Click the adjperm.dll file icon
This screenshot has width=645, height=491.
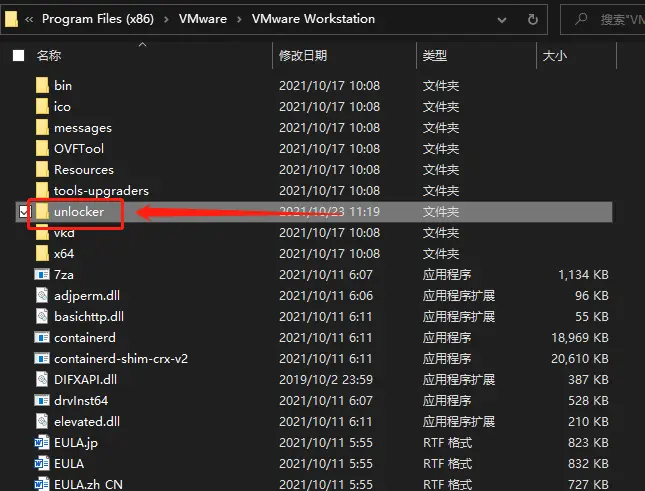pos(42,295)
